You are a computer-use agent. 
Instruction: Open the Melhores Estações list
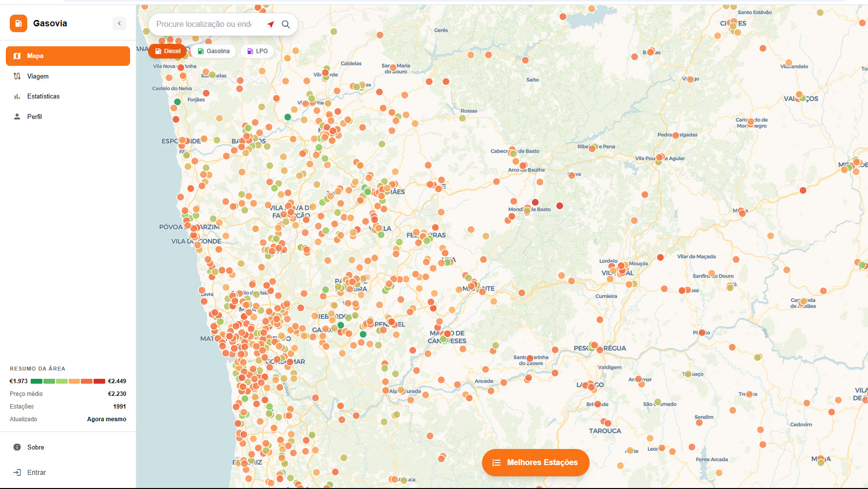536,463
